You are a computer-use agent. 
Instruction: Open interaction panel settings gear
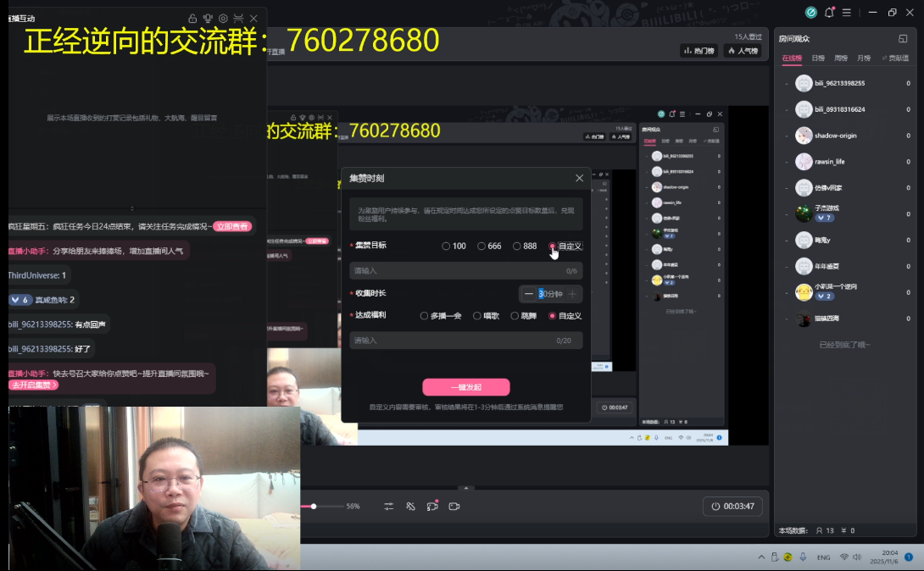pos(223,18)
